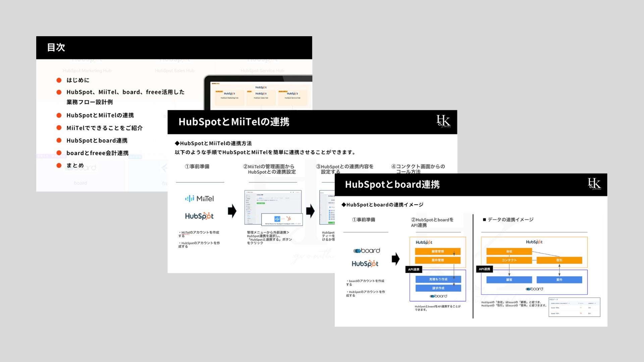The height and width of the screenshot is (362, 644).
Task: Open the MiiTelでできることをご紹介 contents item
Action: (x=104, y=128)
